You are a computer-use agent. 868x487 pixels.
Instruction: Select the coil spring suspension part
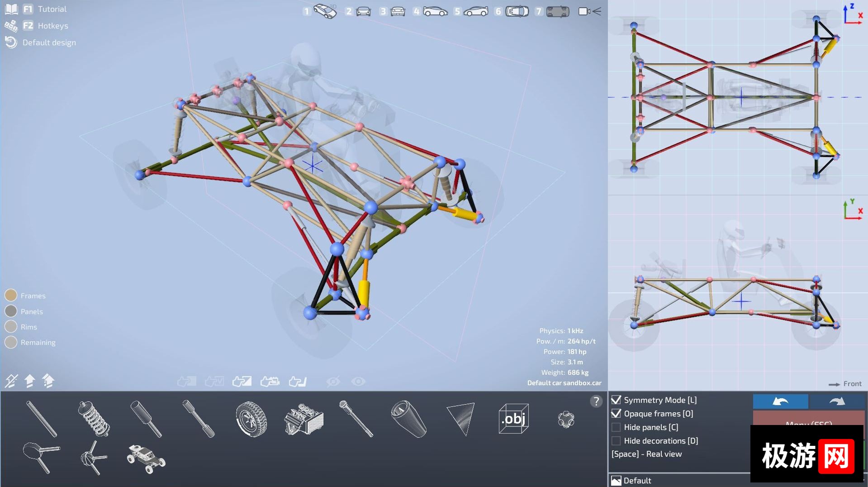pos(94,419)
